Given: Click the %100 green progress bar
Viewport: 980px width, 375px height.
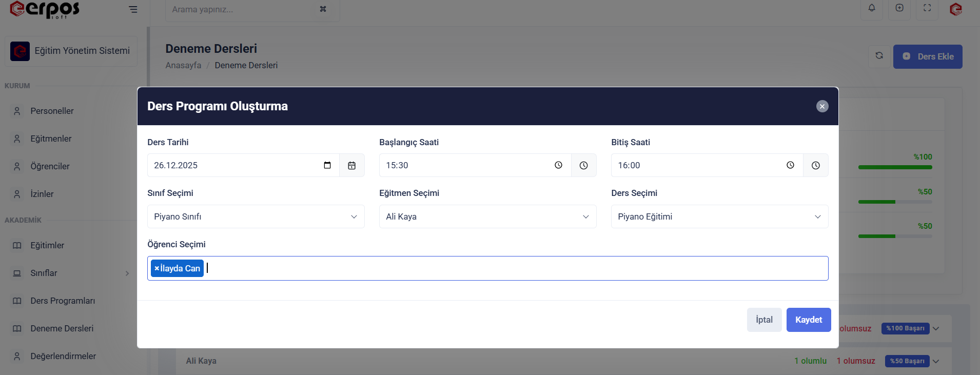Looking at the screenshot, I should point(895,167).
